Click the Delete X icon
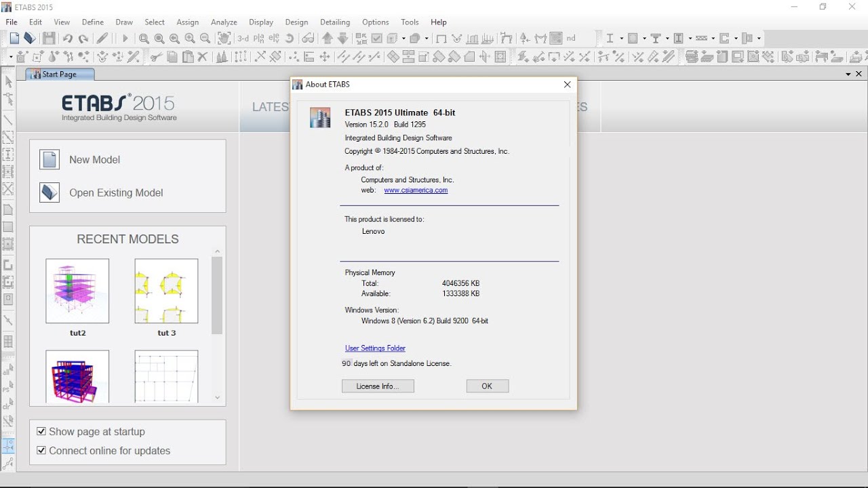 click(202, 57)
